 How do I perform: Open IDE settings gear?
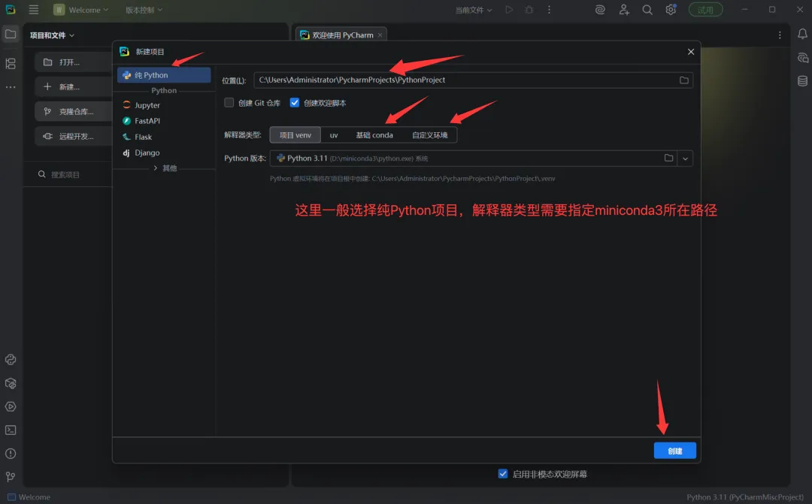tap(671, 10)
